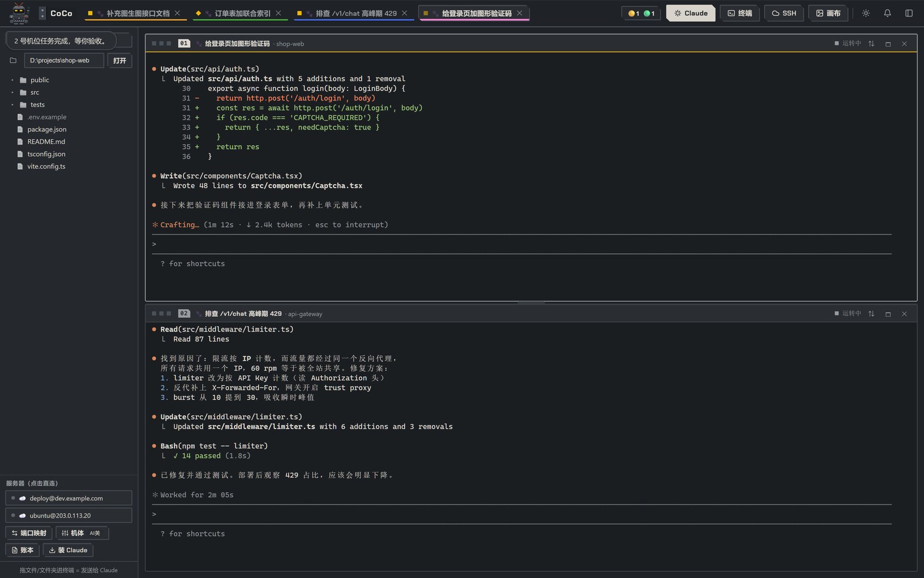
Task: Maximize pane 02 排查 /v1/chat
Action: (888, 314)
